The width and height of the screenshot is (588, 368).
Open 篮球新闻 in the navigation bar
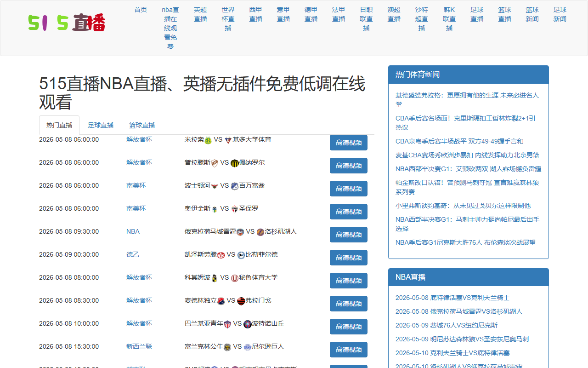click(x=532, y=14)
